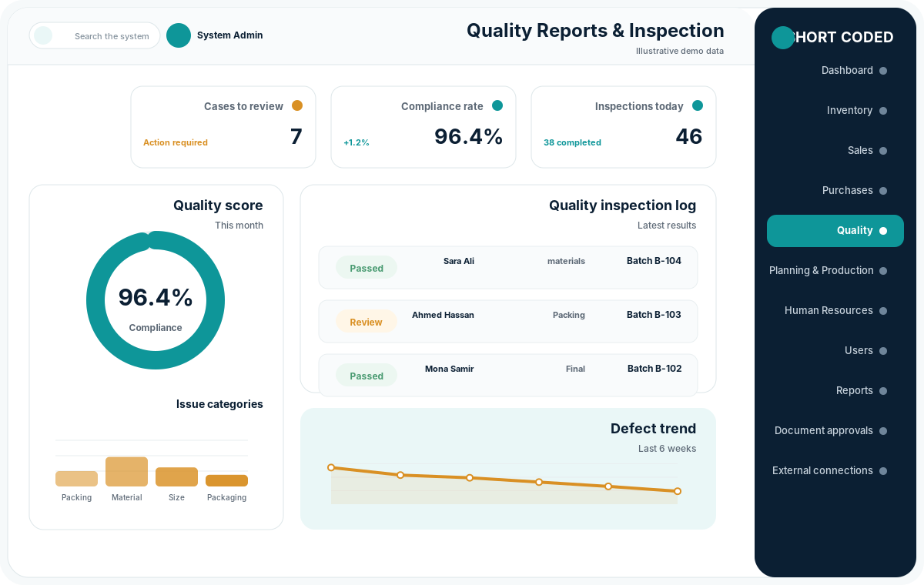Click the materials stage in B-104 row
The width and height of the screenshot is (924, 585).
click(566, 261)
